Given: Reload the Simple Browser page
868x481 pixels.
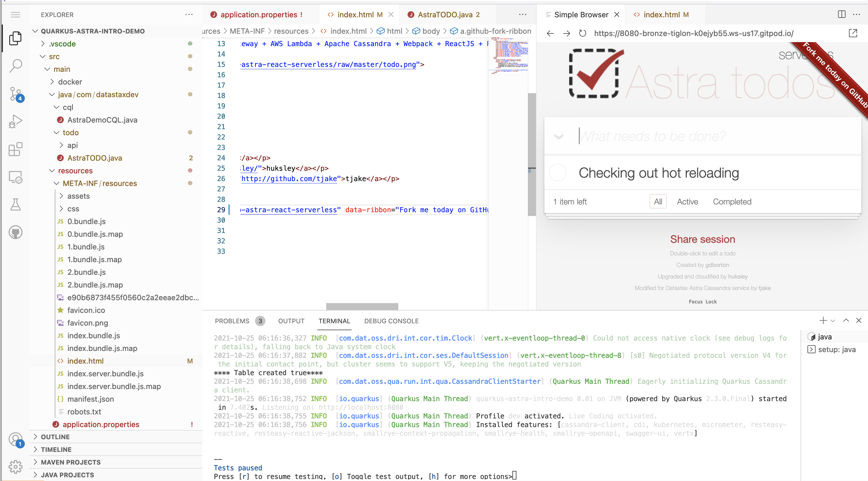Looking at the screenshot, I should 582,33.
